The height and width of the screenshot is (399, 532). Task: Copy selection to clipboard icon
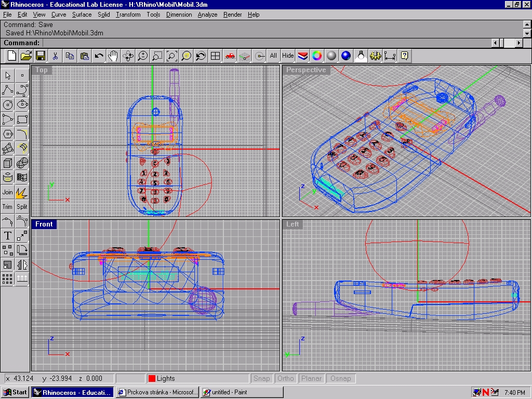(70, 56)
